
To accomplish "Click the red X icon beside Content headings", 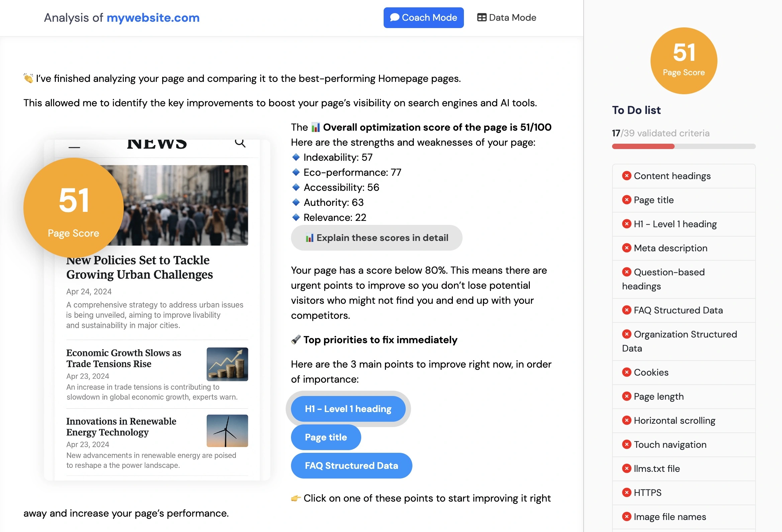I will pos(626,176).
